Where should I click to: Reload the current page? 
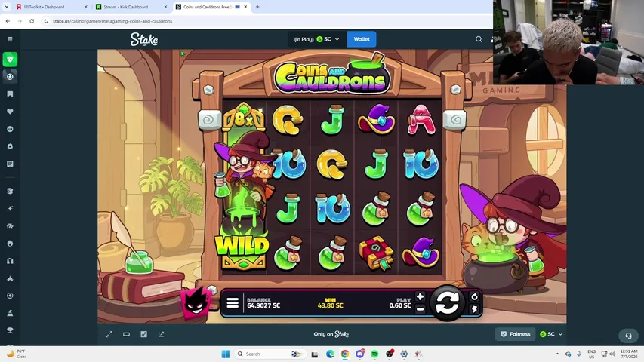tap(32, 21)
